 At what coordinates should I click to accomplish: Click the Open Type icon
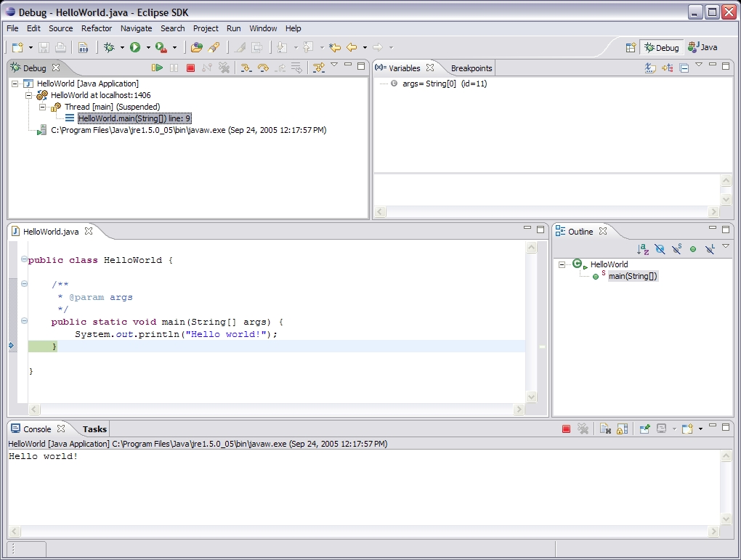[x=197, y=47]
